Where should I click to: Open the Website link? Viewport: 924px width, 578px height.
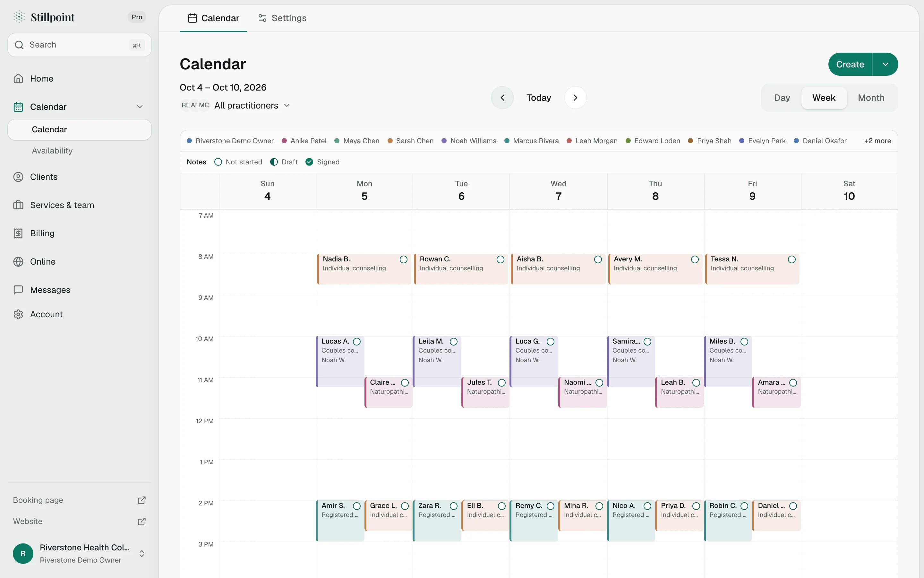80,521
